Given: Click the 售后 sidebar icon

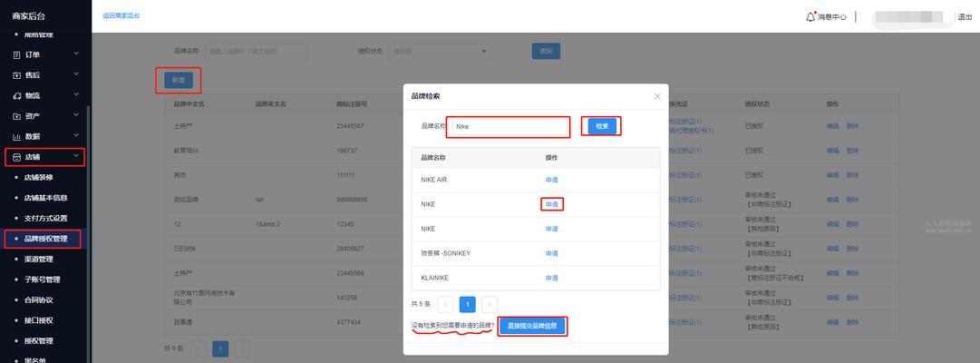Looking at the screenshot, I should tap(16, 75).
